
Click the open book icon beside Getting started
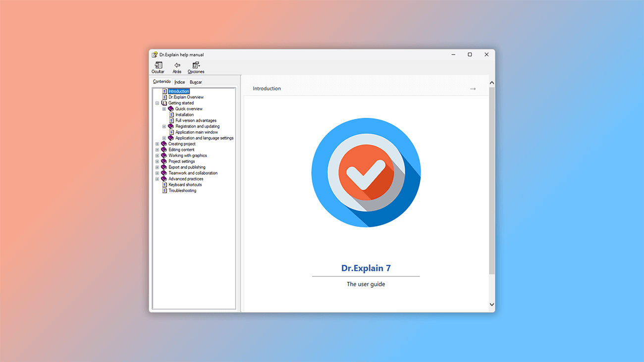coord(164,103)
